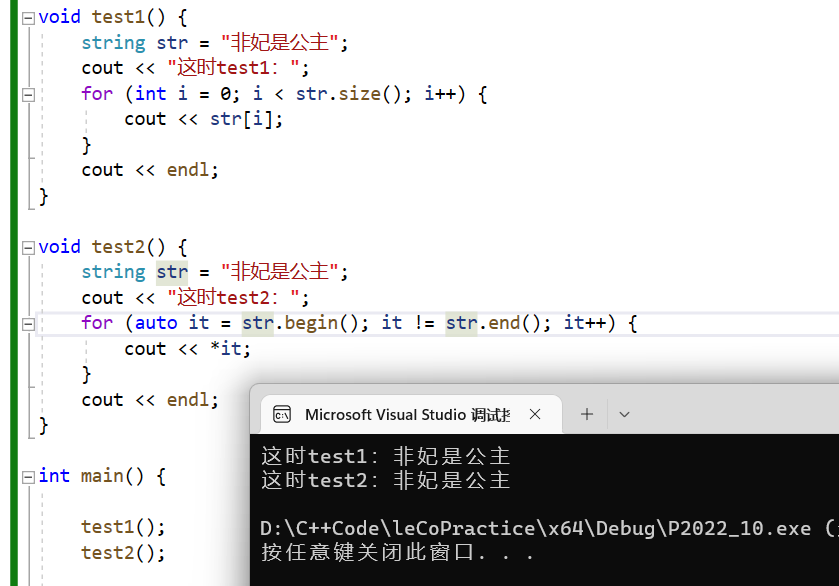This screenshot has height=586, width=839.
Task: Collapse the main function fold marker
Action: (x=28, y=477)
